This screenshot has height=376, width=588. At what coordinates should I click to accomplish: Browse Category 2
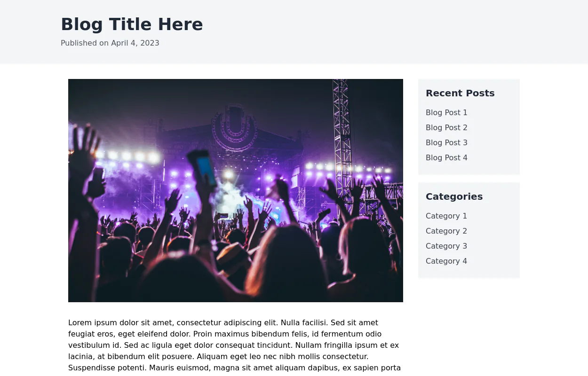(x=446, y=231)
